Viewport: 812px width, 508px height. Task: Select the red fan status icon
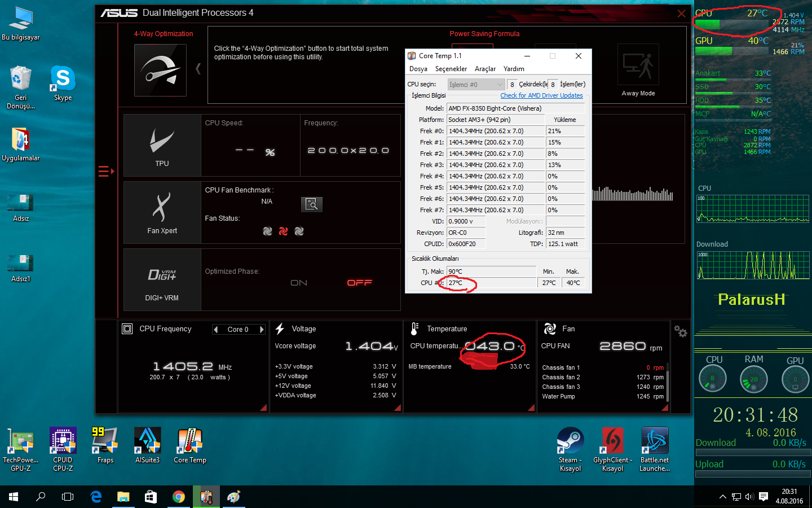coord(284,231)
